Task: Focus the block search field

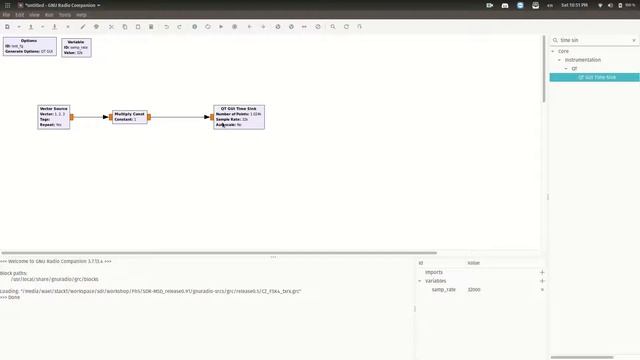Action: tap(594, 40)
